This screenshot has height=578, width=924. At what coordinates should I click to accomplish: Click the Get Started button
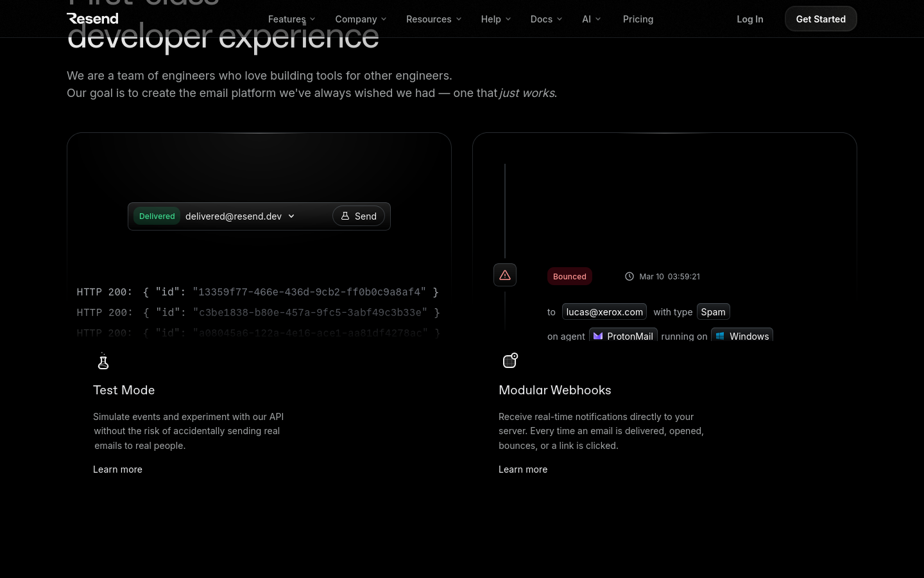pyautogui.click(x=821, y=19)
